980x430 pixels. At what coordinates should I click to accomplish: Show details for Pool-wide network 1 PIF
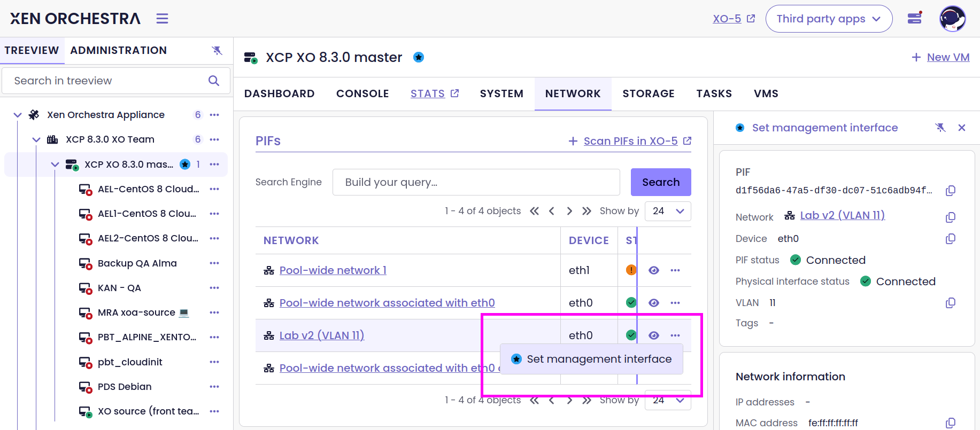[x=653, y=270]
